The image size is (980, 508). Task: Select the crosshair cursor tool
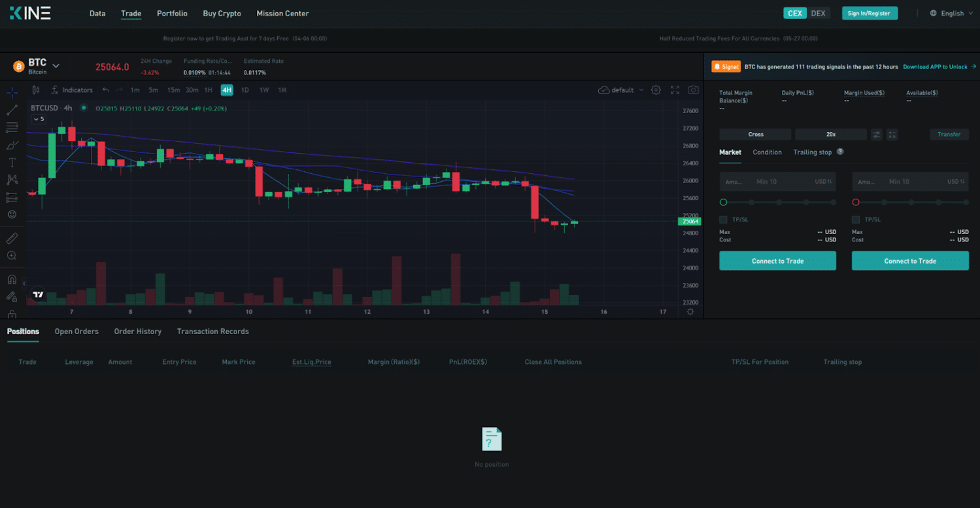12,92
